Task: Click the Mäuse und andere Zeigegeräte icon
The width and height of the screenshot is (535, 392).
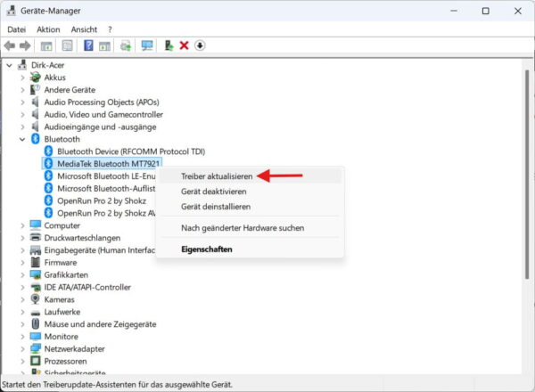Action: [35, 323]
